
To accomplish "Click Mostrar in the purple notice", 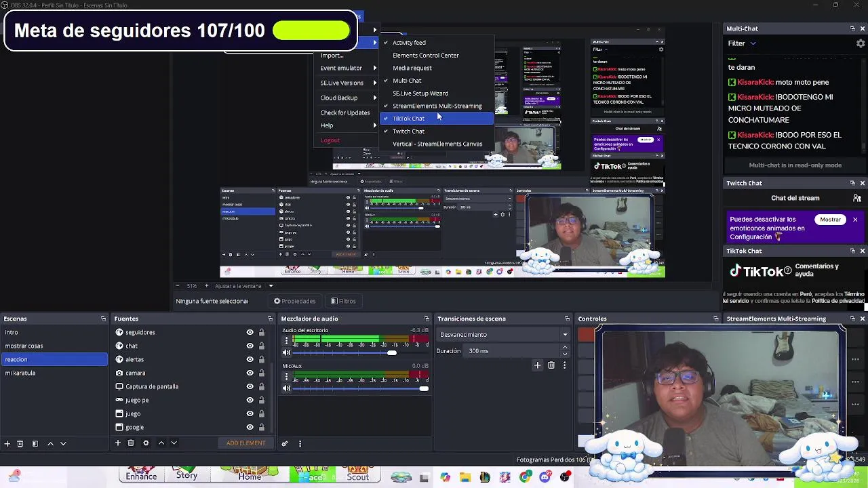I will tap(830, 220).
